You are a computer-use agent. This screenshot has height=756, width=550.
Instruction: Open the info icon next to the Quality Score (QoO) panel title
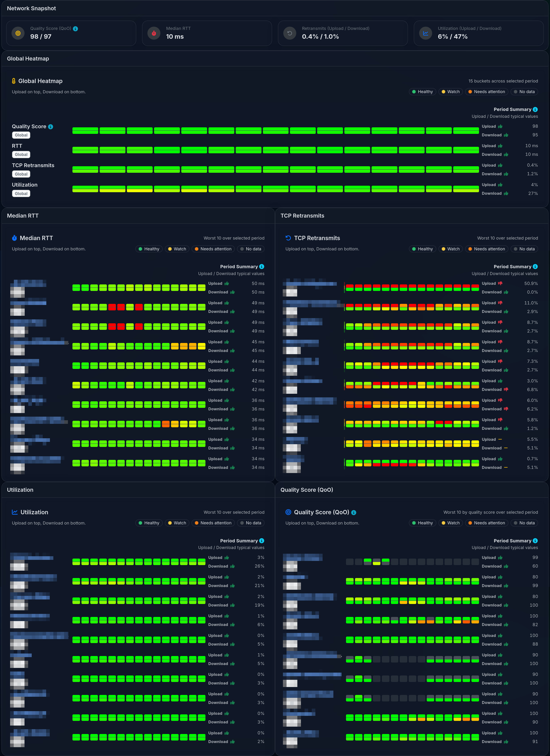[x=354, y=512]
